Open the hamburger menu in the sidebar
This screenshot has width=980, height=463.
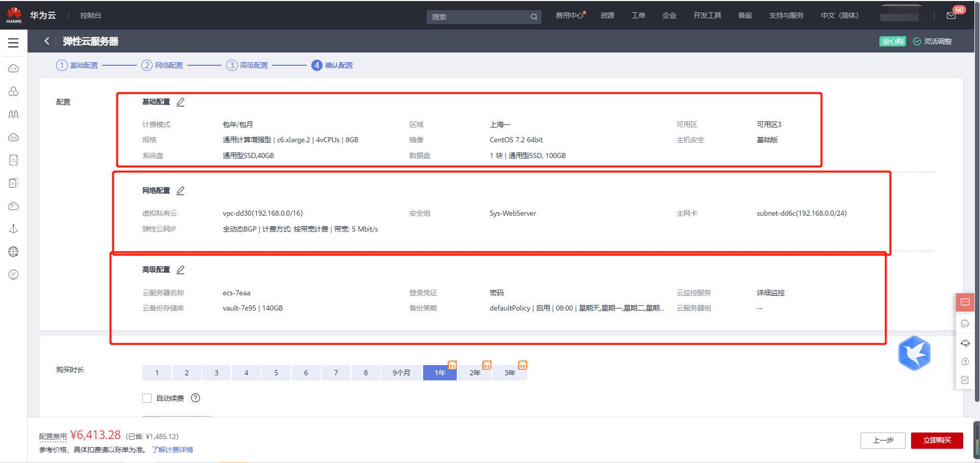point(13,43)
